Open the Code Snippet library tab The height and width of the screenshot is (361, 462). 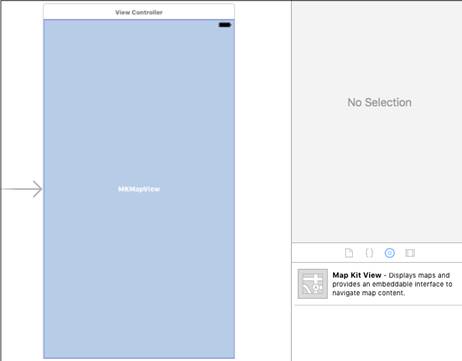(x=369, y=253)
